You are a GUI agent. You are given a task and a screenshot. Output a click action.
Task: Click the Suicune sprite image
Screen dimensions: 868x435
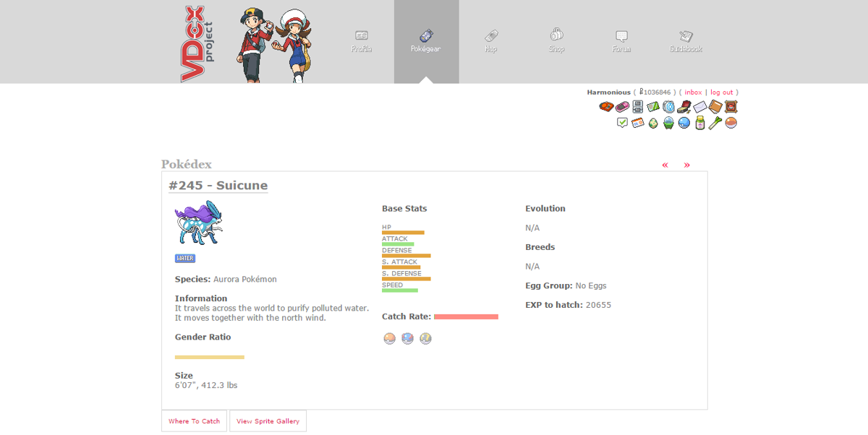[x=199, y=223]
